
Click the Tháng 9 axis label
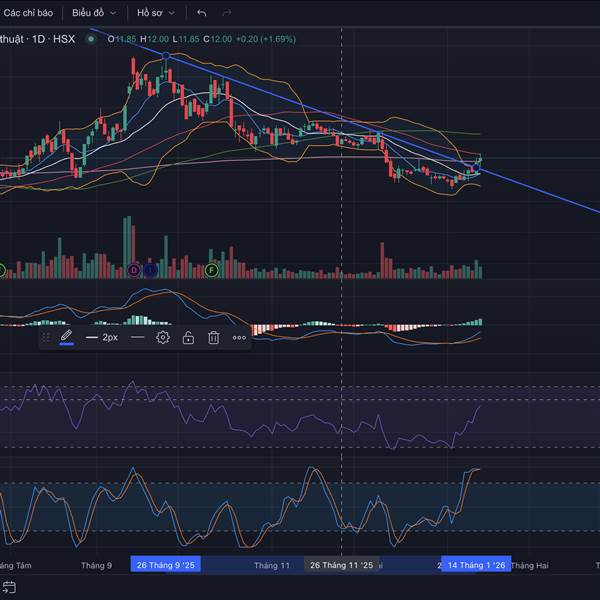(96, 565)
